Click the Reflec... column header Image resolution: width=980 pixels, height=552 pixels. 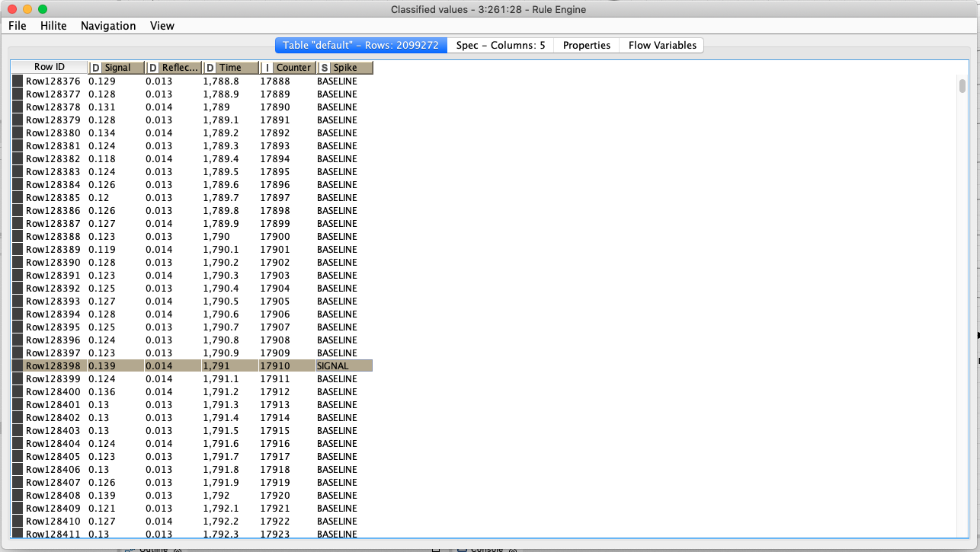pos(174,68)
